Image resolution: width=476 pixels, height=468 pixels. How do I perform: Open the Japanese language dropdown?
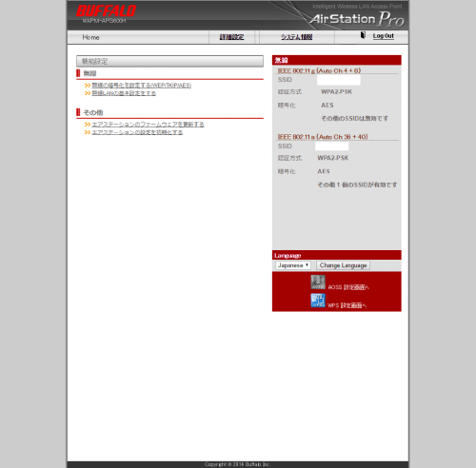[x=293, y=265]
